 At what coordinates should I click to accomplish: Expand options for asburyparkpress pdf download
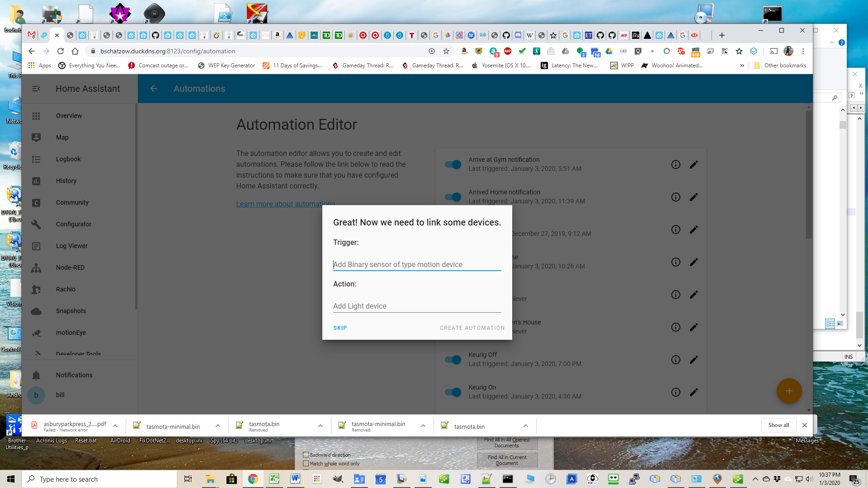(115, 426)
